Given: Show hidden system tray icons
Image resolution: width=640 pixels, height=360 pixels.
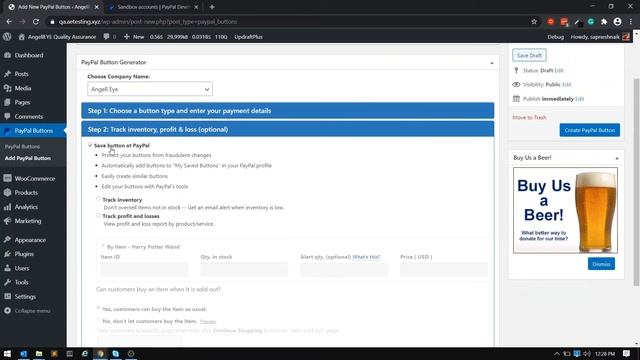Looking at the screenshot, I should click(557, 353).
